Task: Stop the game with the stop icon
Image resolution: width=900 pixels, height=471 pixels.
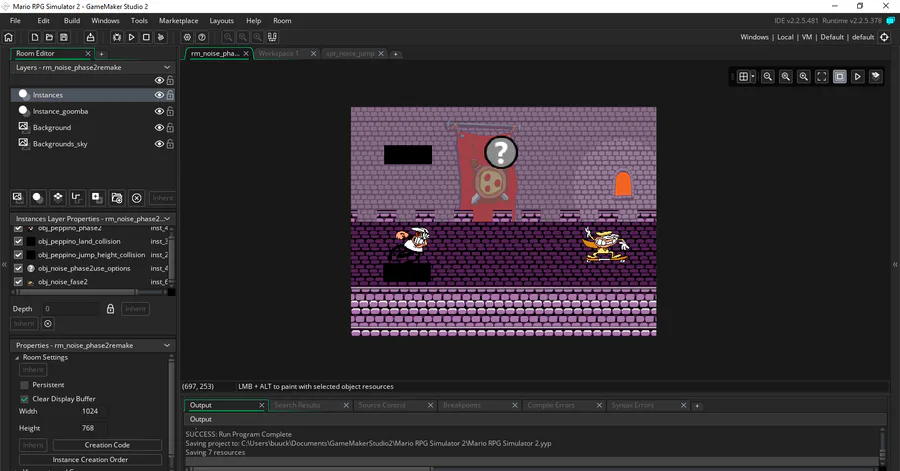Action: (x=146, y=37)
